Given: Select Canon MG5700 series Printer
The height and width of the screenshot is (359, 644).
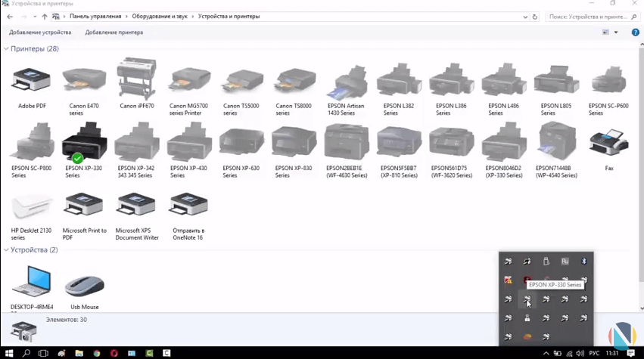Looking at the screenshot, I should click(x=189, y=91).
